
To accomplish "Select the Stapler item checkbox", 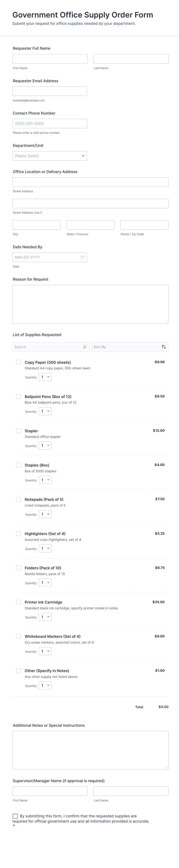I will 18,431.
